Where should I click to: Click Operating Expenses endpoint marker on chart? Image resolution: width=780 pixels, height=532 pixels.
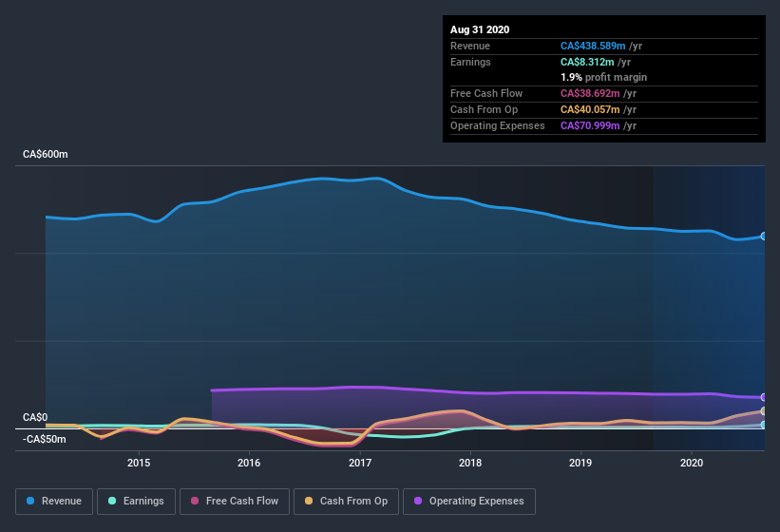[764, 397]
